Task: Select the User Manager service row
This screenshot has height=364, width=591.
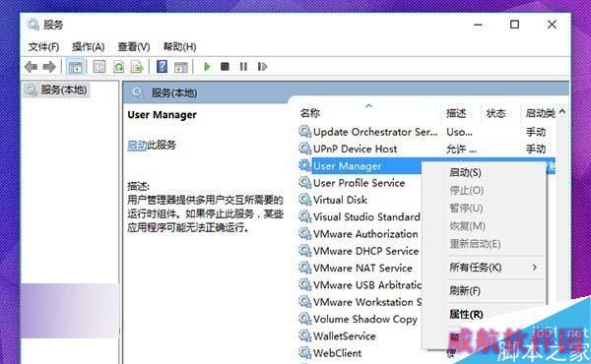Action: pyautogui.click(x=347, y=166)
